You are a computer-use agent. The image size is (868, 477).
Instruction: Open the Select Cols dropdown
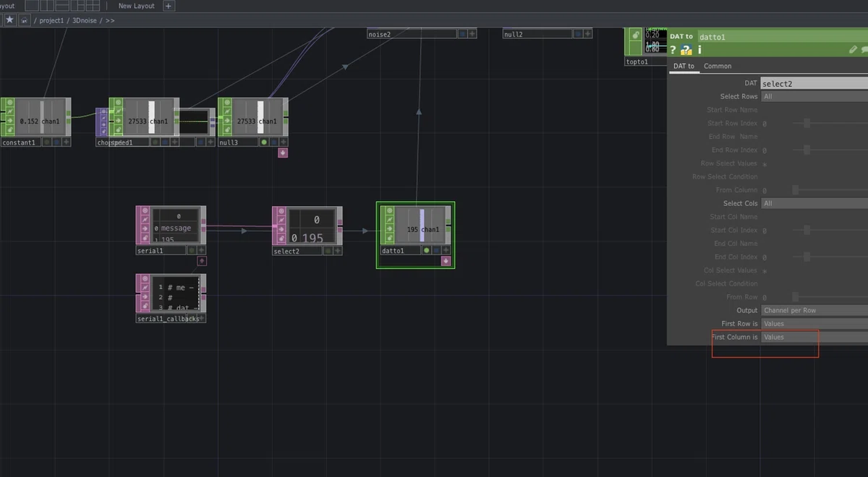coord(814,203)
